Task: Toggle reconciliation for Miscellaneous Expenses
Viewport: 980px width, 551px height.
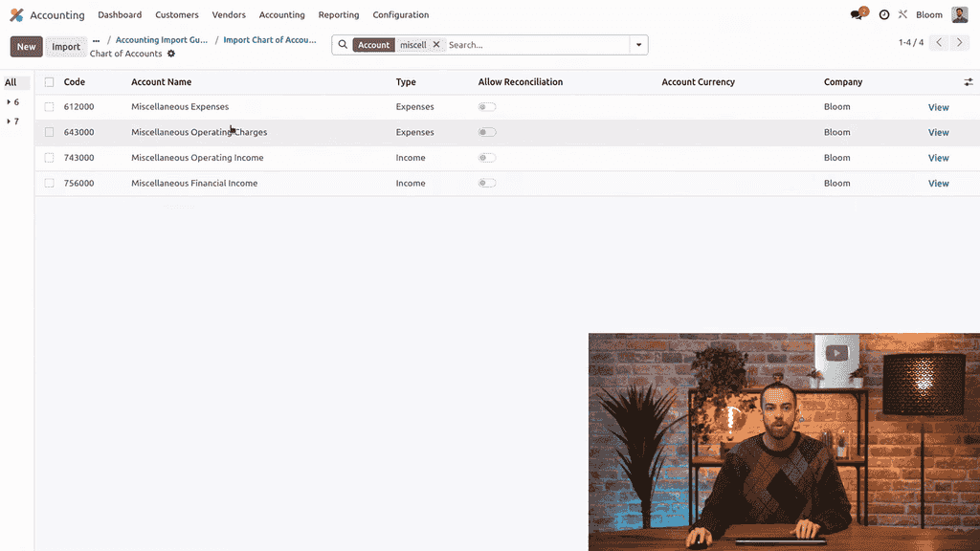Action: [487, 107]
